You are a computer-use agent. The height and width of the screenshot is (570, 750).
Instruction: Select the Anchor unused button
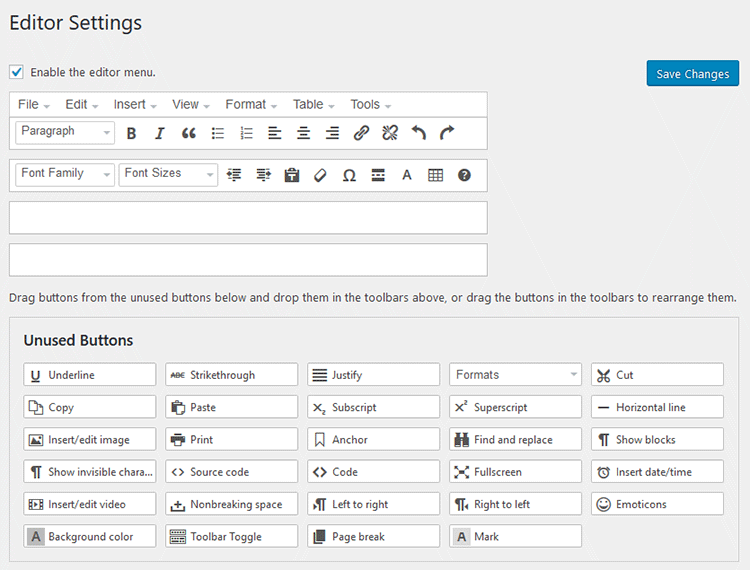tap(374, 439)
